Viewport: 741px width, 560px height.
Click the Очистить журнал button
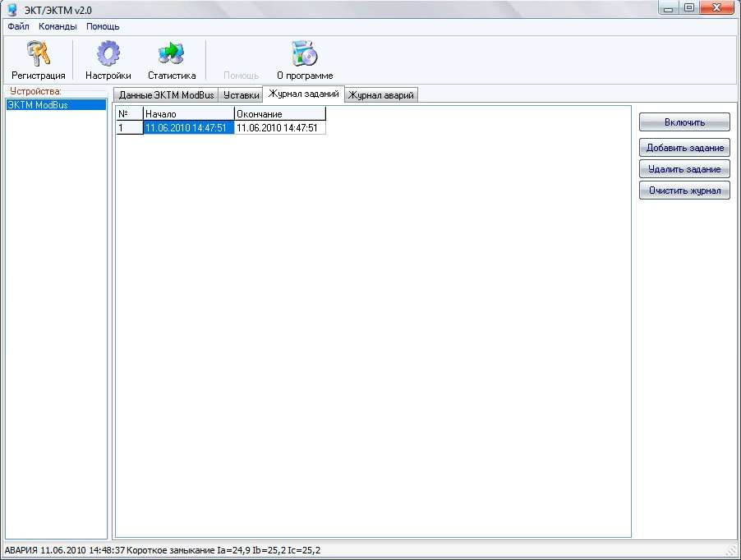coord(684,190)
